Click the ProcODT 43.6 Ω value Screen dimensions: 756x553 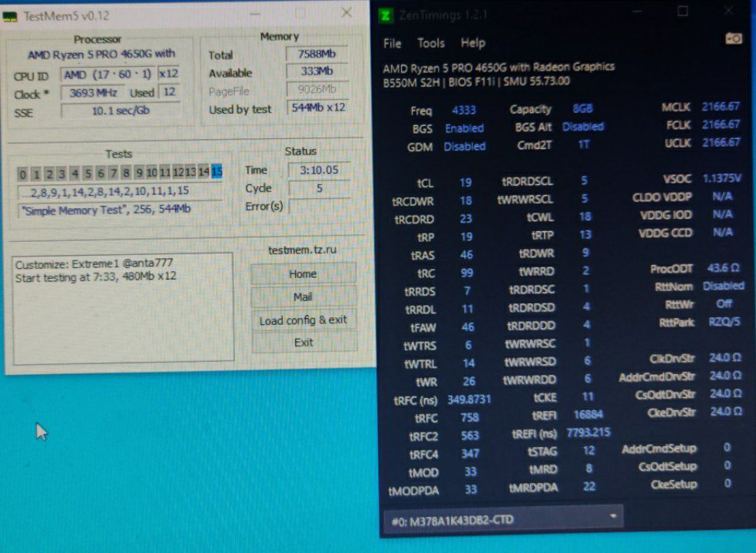coord(723,268)
